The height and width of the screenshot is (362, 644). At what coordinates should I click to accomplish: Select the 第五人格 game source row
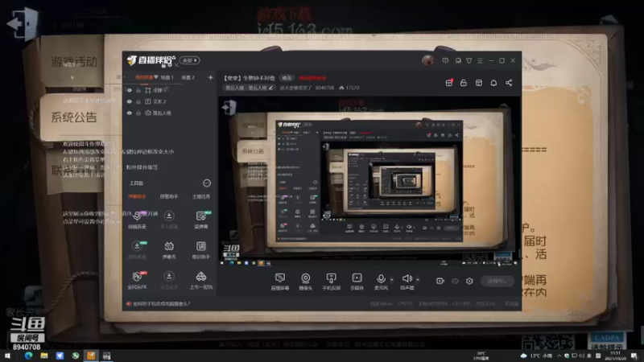(170, 113)
